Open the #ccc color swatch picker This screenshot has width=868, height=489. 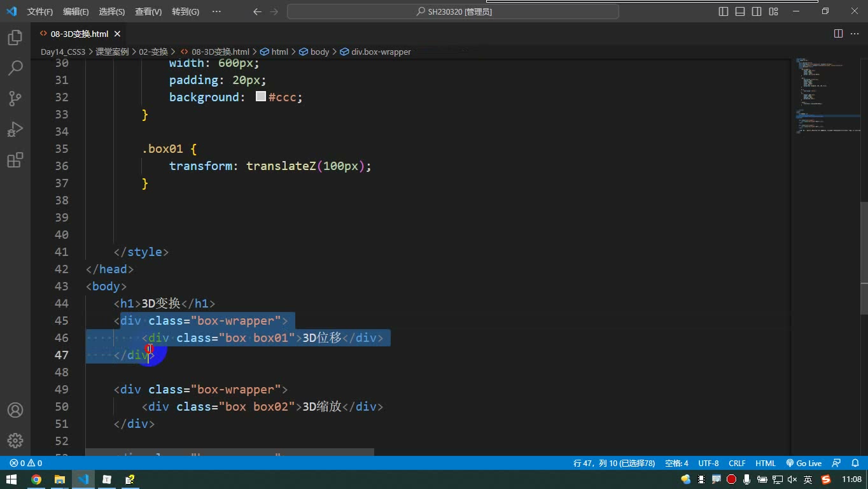click(x=261, y=97)
